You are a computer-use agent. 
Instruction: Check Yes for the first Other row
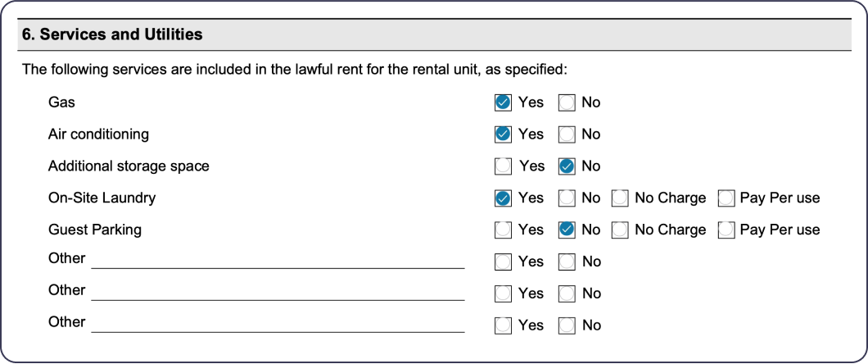click(503, 262)
